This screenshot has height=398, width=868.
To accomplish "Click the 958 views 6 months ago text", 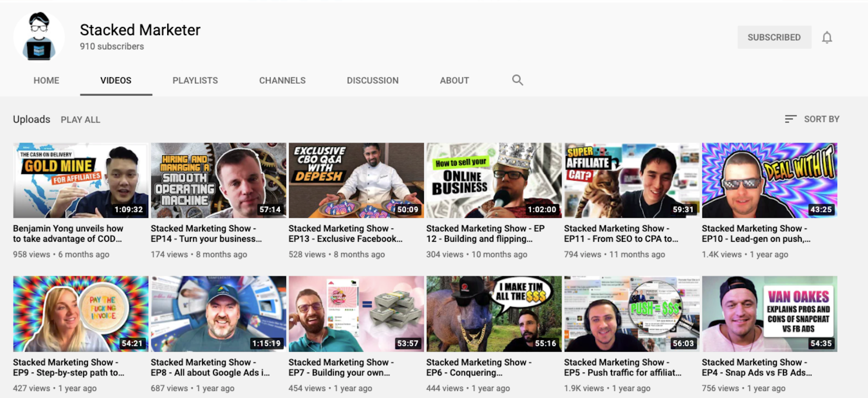I will 61,254.
